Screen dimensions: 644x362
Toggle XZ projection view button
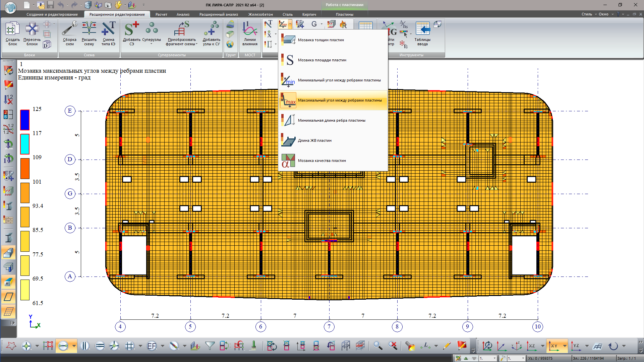532,346
